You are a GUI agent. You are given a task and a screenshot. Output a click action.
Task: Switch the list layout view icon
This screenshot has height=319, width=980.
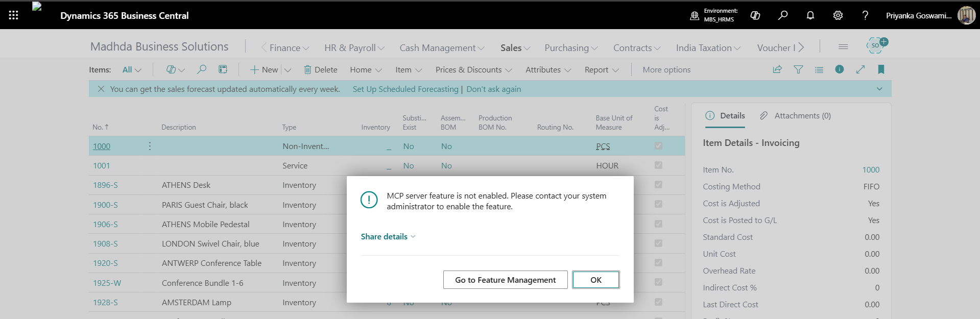819,69
